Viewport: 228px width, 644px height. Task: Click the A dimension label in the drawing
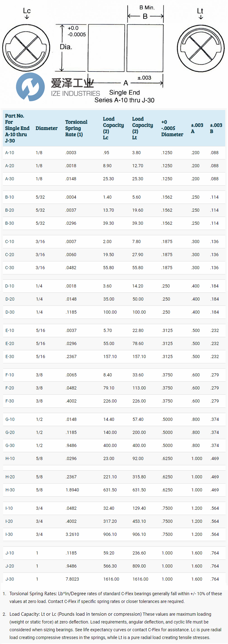126,83
